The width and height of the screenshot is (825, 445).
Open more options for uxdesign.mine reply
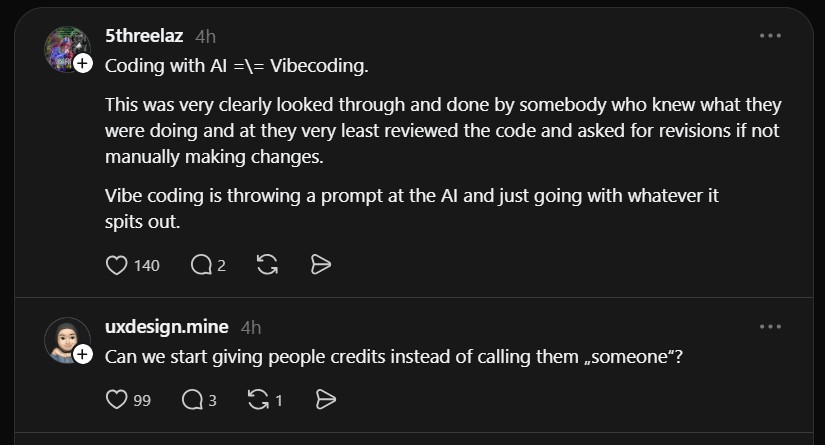pos(770,327)
